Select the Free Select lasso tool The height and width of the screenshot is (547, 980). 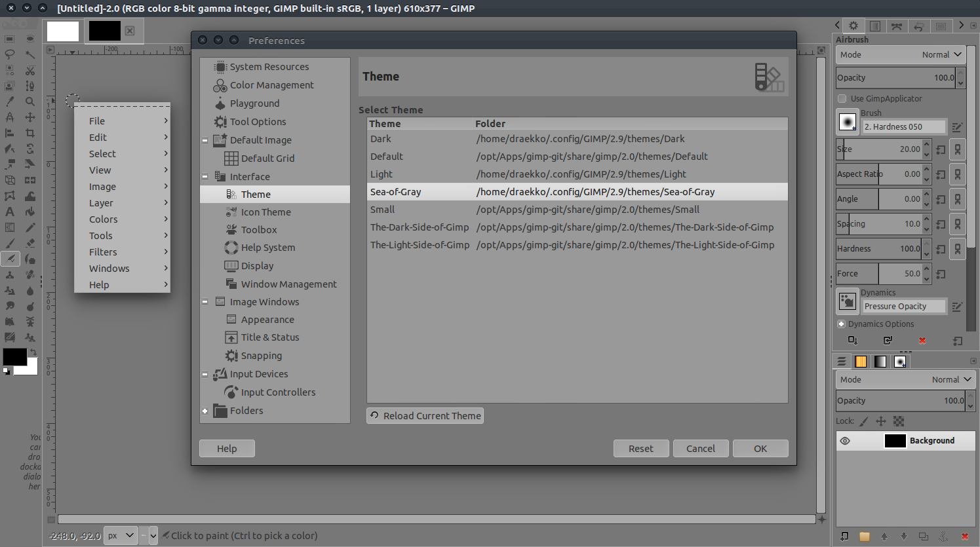(x=10, y=54)
